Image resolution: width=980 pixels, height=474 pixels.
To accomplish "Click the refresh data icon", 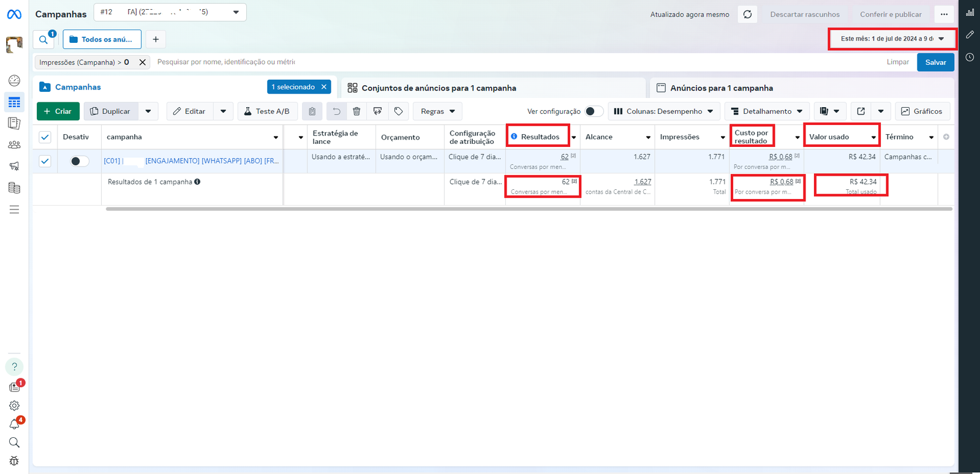I will [747, 14].
